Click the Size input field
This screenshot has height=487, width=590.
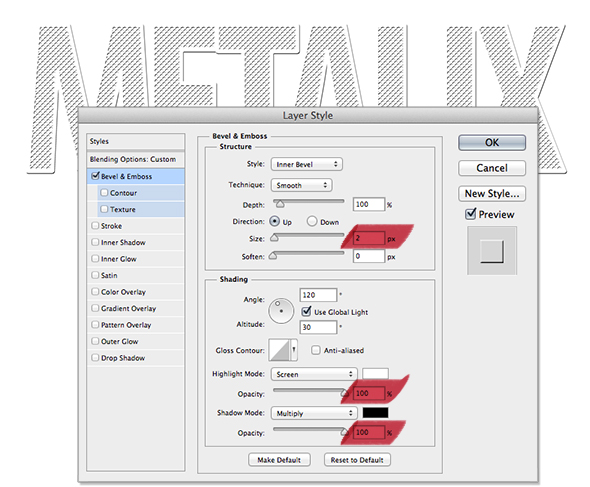[369, 238]
